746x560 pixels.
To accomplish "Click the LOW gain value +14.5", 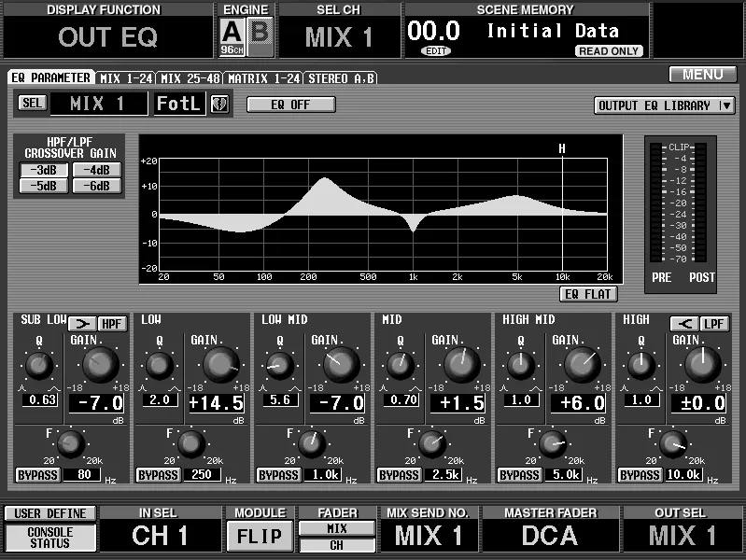I will coord(218,403).
